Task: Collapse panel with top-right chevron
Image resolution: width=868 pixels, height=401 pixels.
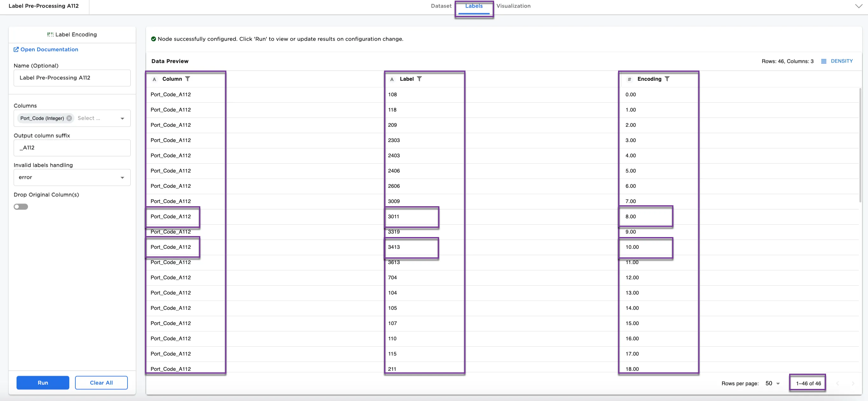Action: [x=858, y=6]
